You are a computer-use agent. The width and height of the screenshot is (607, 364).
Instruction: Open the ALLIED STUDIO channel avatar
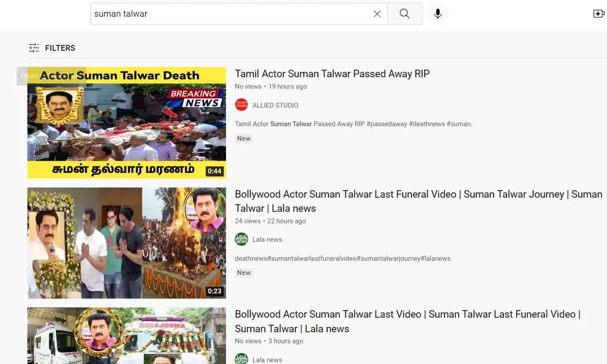(241, 105)
